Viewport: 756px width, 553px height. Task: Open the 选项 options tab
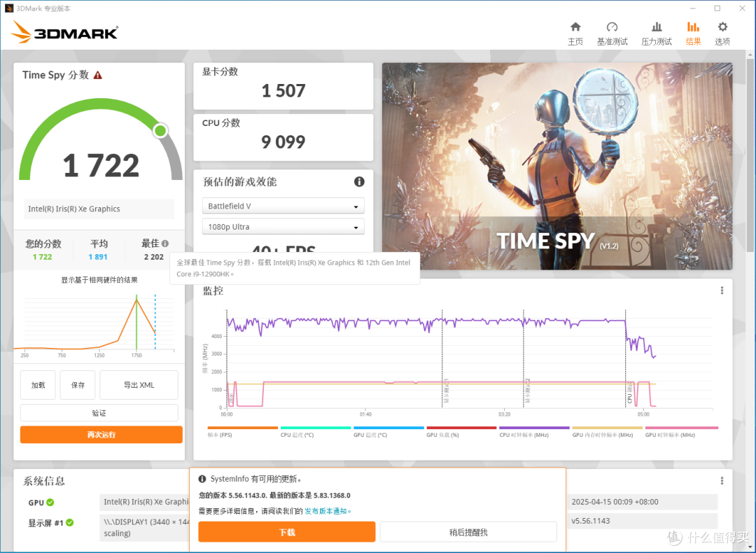pyautogui.click(x=722, y=34)
